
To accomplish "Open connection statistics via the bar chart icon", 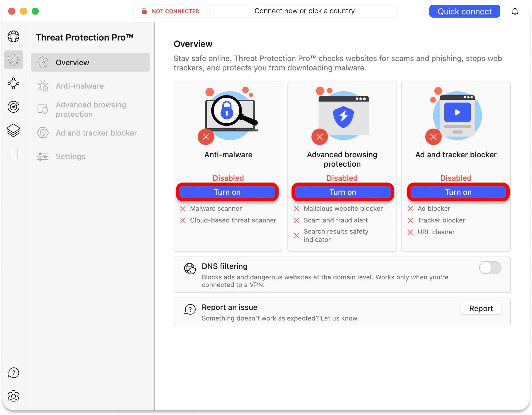I will pyautogui.click(x=13, y=153).
